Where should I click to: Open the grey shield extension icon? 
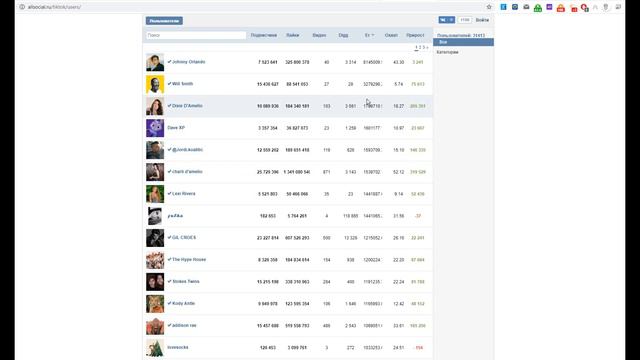point(606,7)
